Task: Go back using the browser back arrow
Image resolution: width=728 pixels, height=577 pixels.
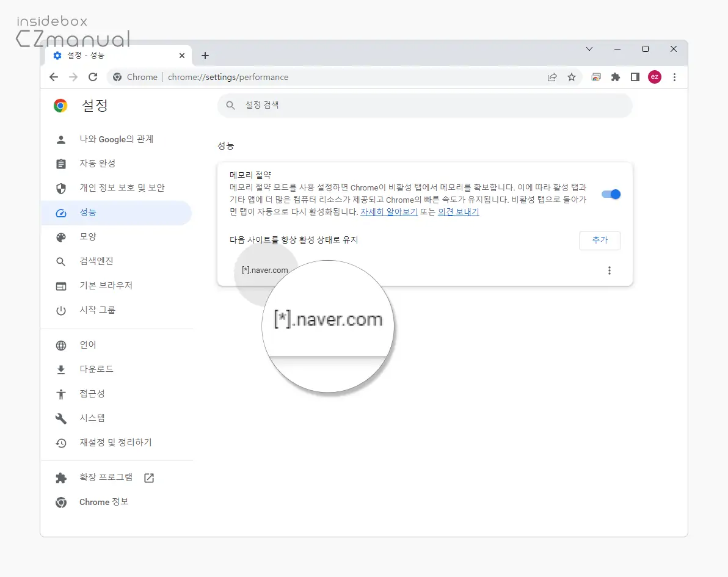Action: 54,77
